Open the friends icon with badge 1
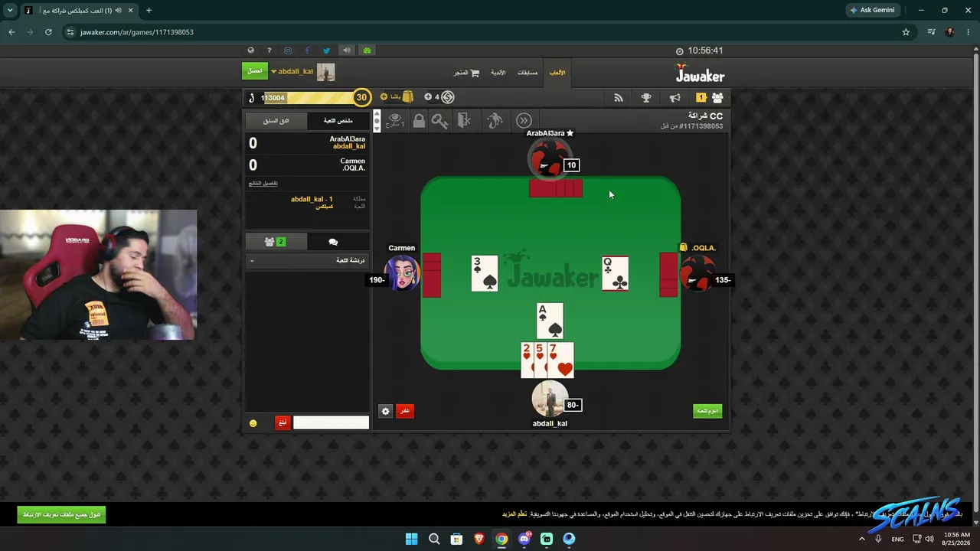 coord(710,97)
